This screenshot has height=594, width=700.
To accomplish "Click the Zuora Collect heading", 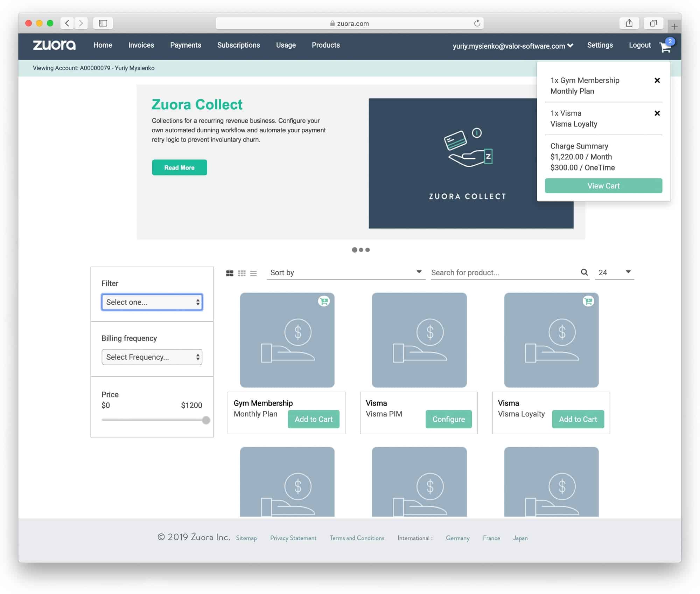I will coord(197,104).
